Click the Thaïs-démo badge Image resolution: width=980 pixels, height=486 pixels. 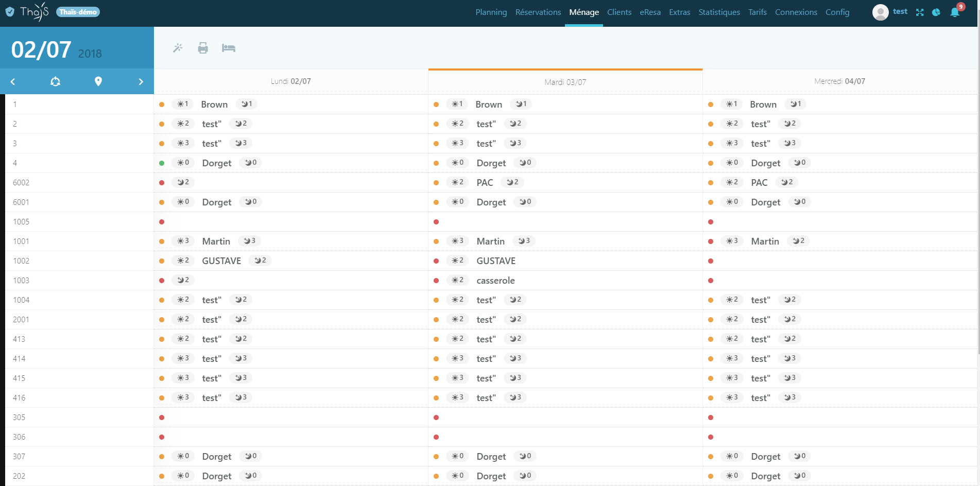point(78,12)
